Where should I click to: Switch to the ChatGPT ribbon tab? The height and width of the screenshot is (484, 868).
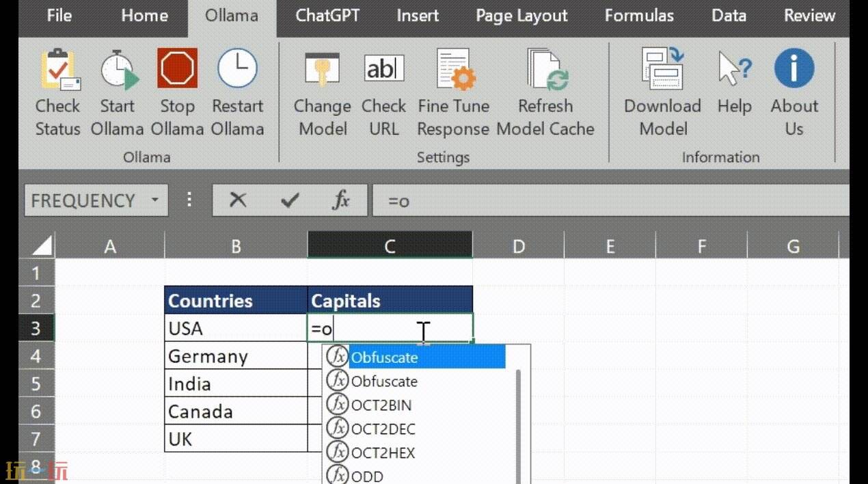(x=327, y=16)
